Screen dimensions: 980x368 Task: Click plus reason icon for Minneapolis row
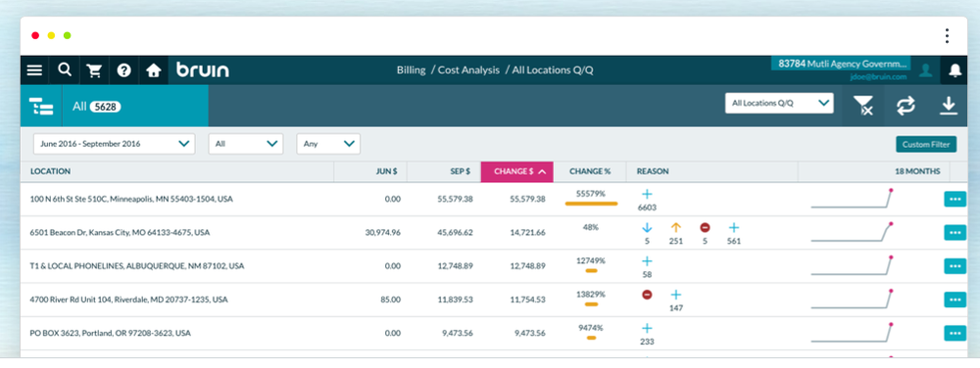tap(647, 194)
